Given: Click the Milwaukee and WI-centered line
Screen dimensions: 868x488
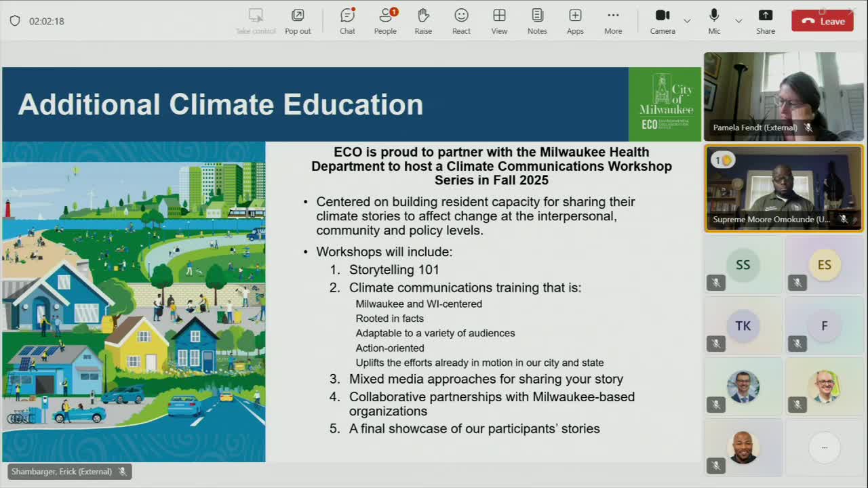Looking at the screenshot, I should (x=419, y=304).
